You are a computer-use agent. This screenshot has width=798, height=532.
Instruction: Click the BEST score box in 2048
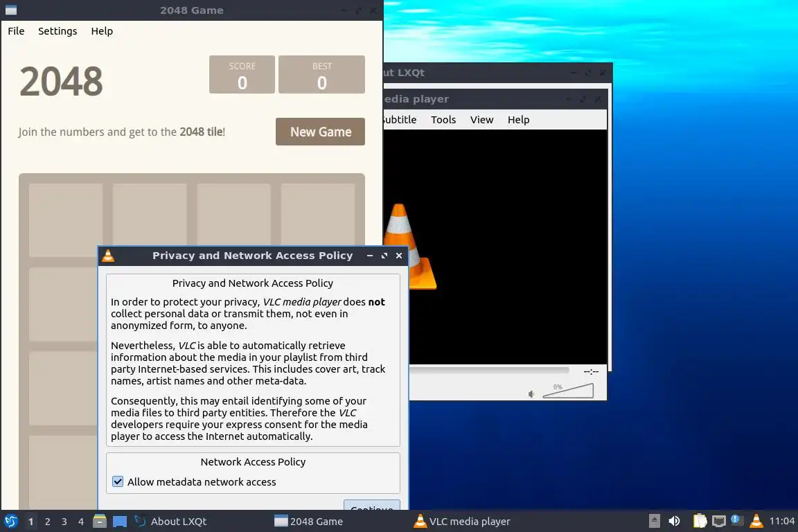[321, 74]
